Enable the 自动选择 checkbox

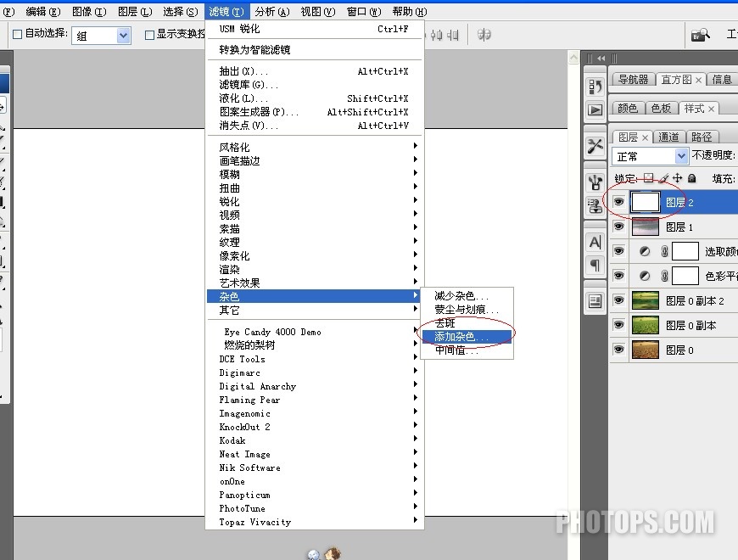(x=18, y=34)
